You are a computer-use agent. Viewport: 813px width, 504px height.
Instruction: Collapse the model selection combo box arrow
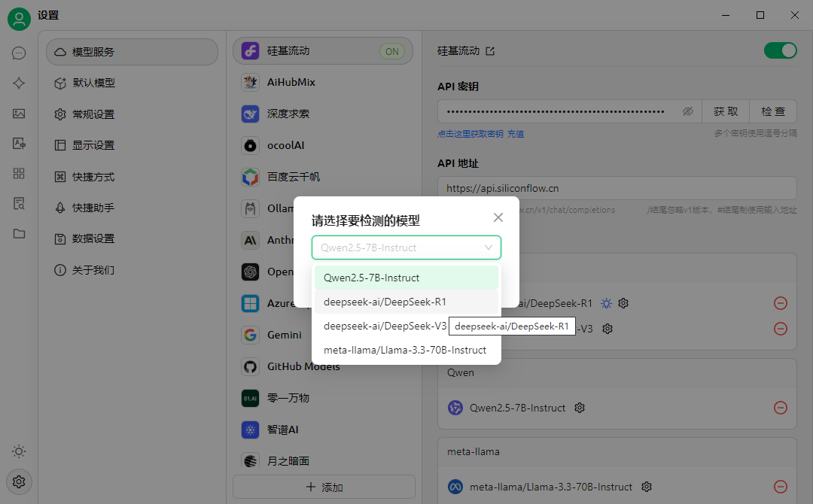(489, 247)
